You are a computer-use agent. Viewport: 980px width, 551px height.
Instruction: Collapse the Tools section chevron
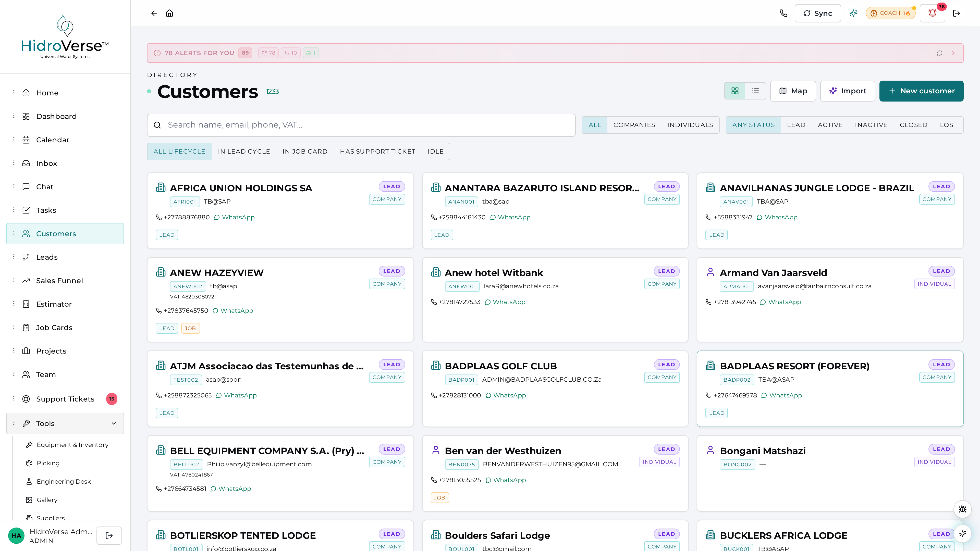[x=114, y=424]
